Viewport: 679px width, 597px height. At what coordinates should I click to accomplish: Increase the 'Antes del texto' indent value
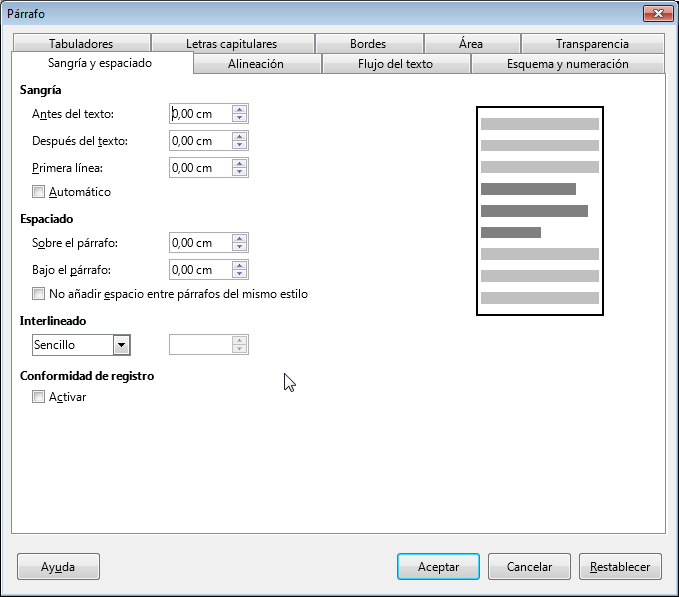(239, 109)
